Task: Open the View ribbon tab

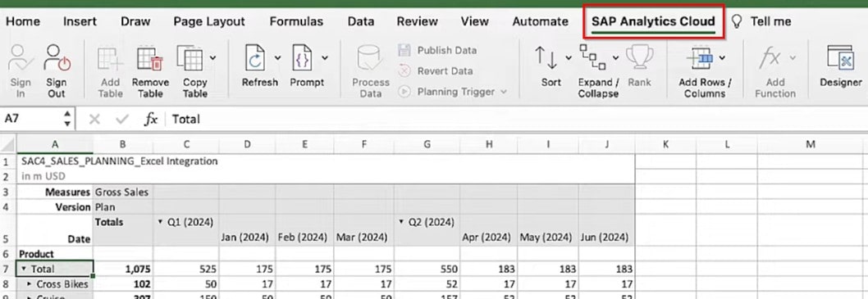Action: (475, 21)
